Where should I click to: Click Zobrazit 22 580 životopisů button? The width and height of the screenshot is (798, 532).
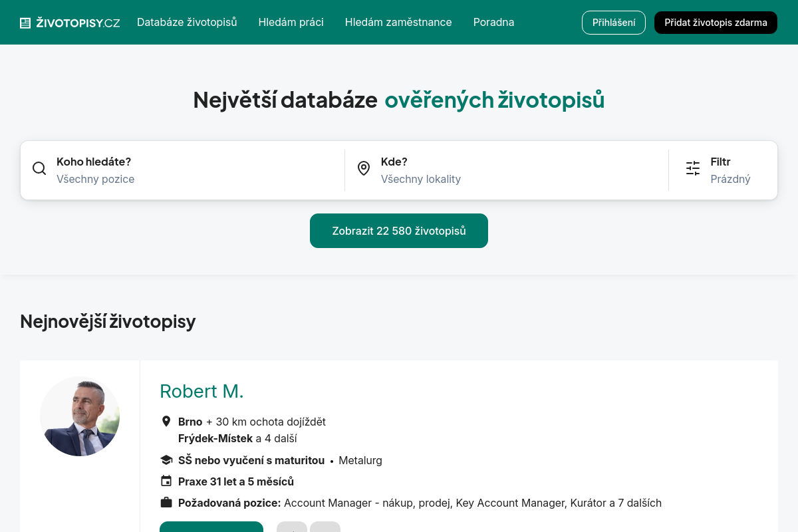399,231
